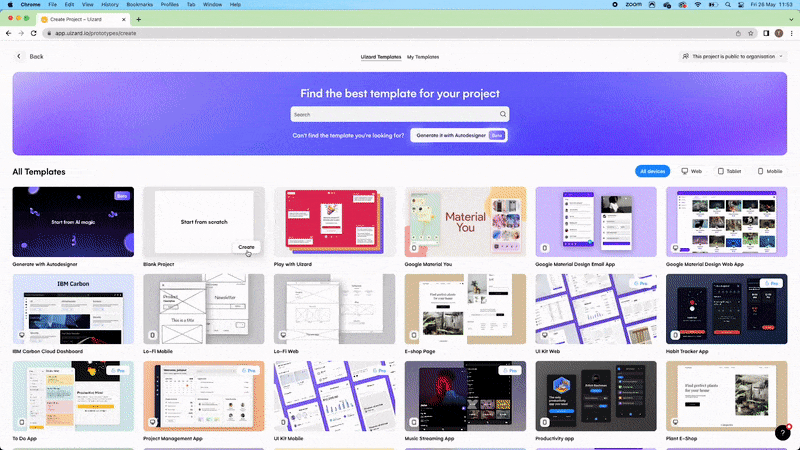Click the search magnifier icon
This screenshot has height=450, width=800.
coord(503,114)
